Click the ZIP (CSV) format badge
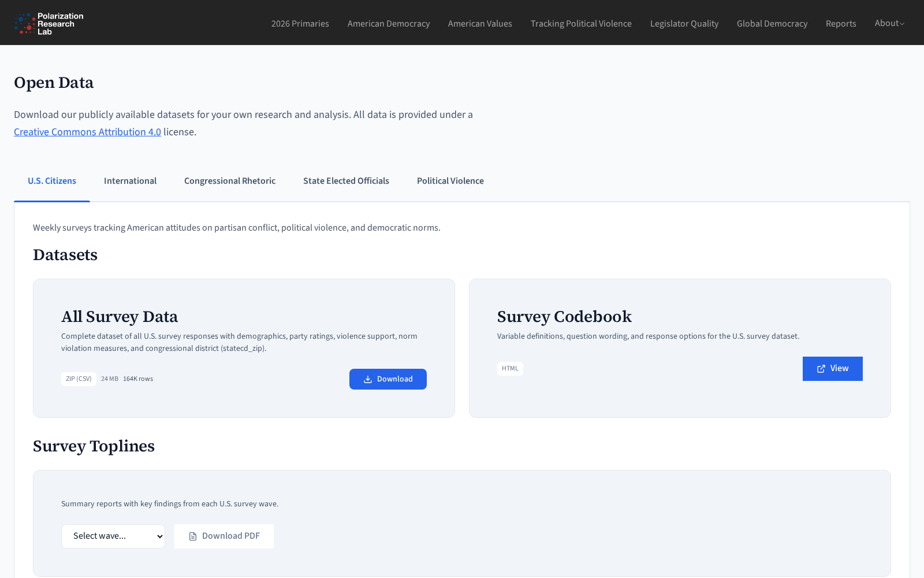The width and height of the screenshot is (924, 578). tap(79, 379)
